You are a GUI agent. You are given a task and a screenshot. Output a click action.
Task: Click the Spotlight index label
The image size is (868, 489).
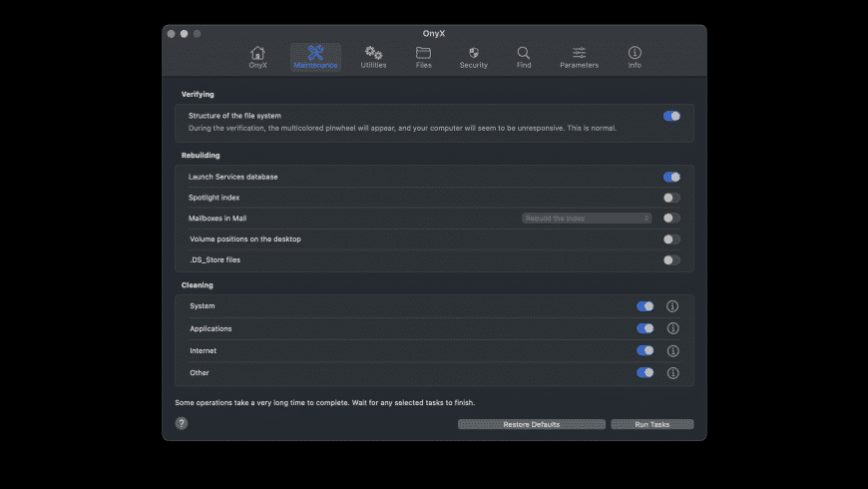pos(215,198)
